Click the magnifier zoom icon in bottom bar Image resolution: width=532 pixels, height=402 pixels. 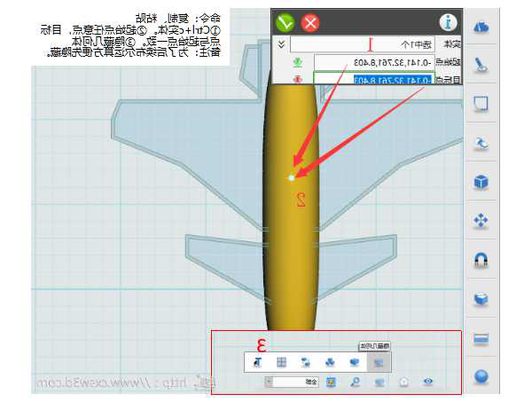356,382
